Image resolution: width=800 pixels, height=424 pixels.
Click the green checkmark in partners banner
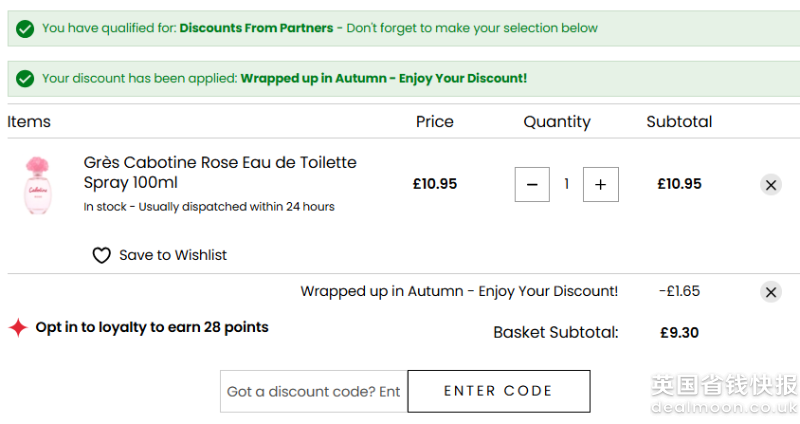pos(25,29)
